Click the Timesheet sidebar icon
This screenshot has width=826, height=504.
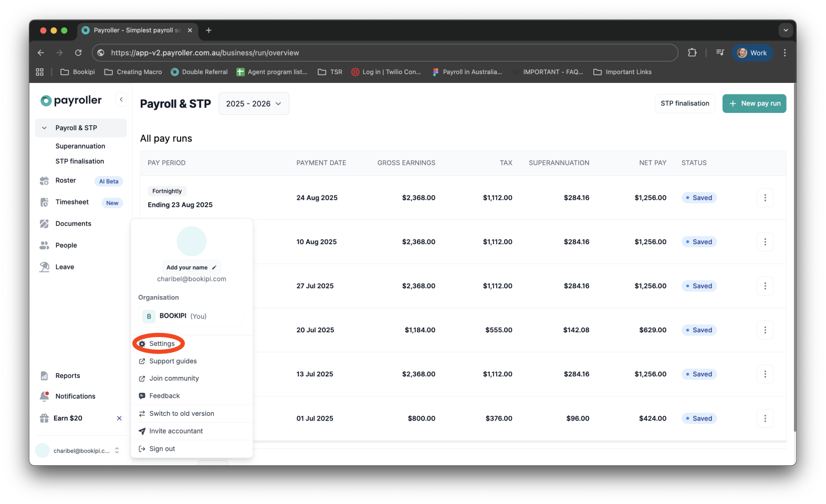point(45,202)
